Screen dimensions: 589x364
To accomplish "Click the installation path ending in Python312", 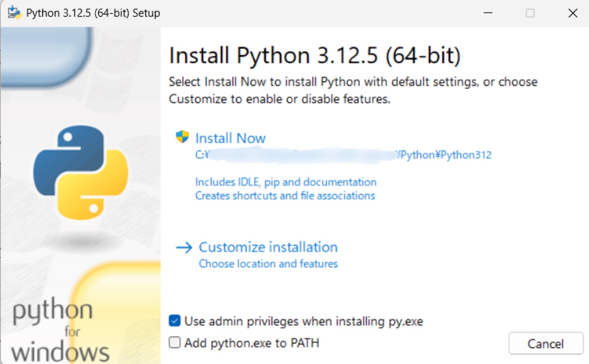I will [343, 155].
